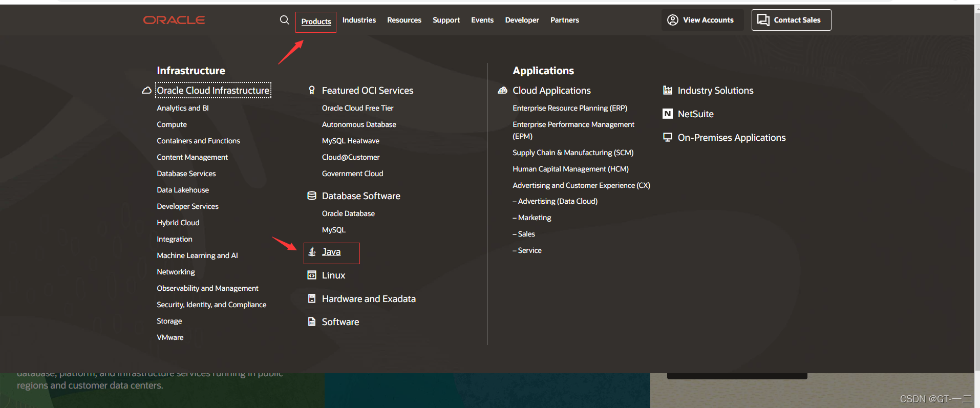Open Hybrid Cloud
980x408 pixels.
click(x=178, y=223)
